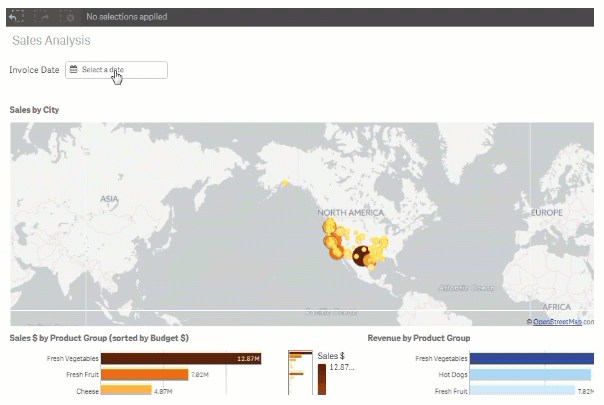The image size is (604, 405).
Task: Click the Sales Analysis sheet title
Action: 51,40
